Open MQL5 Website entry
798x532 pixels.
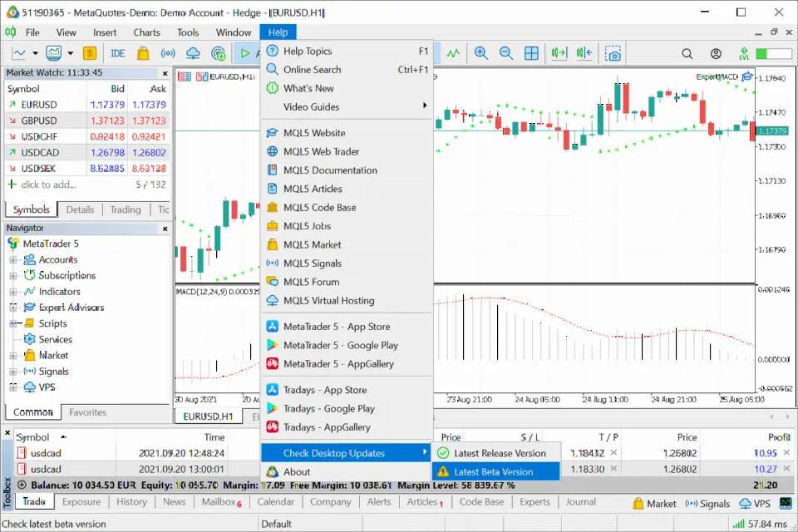click(x=347, y=133)
